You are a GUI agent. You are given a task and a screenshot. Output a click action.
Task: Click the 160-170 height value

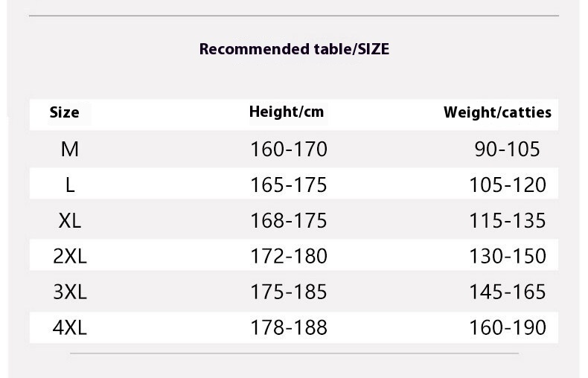coord(289,149)
